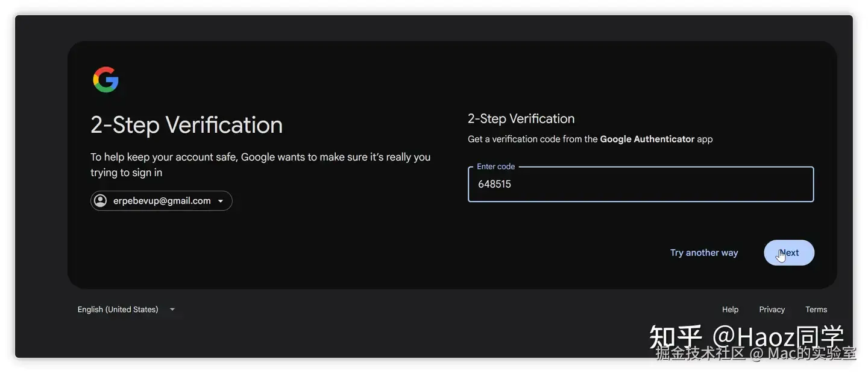Open the Help link in the footer
Screen dimensions: 868x373
[x=730, y=310]
